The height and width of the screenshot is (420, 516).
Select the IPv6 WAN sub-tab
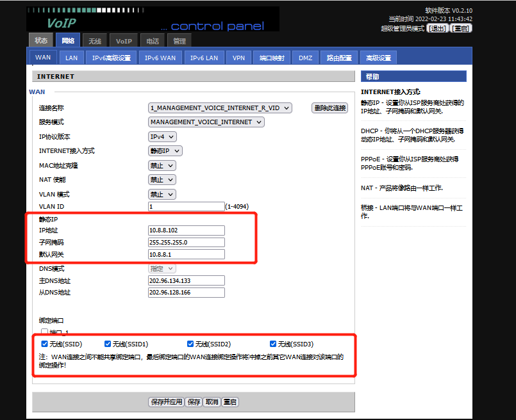point(160,58)
